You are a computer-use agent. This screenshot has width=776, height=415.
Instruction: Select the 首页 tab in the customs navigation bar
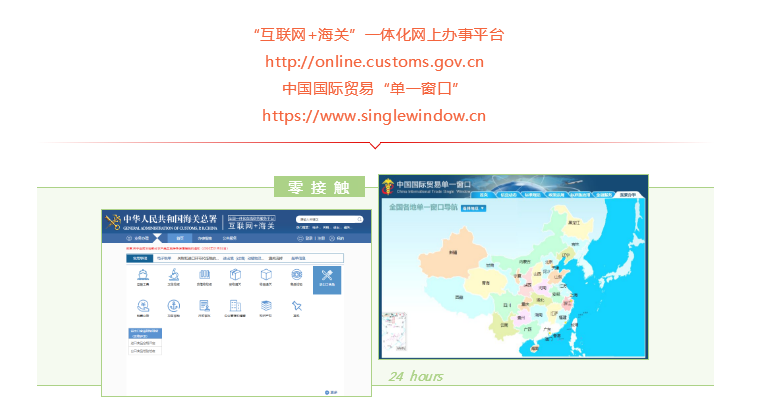[x=180, y=238]
